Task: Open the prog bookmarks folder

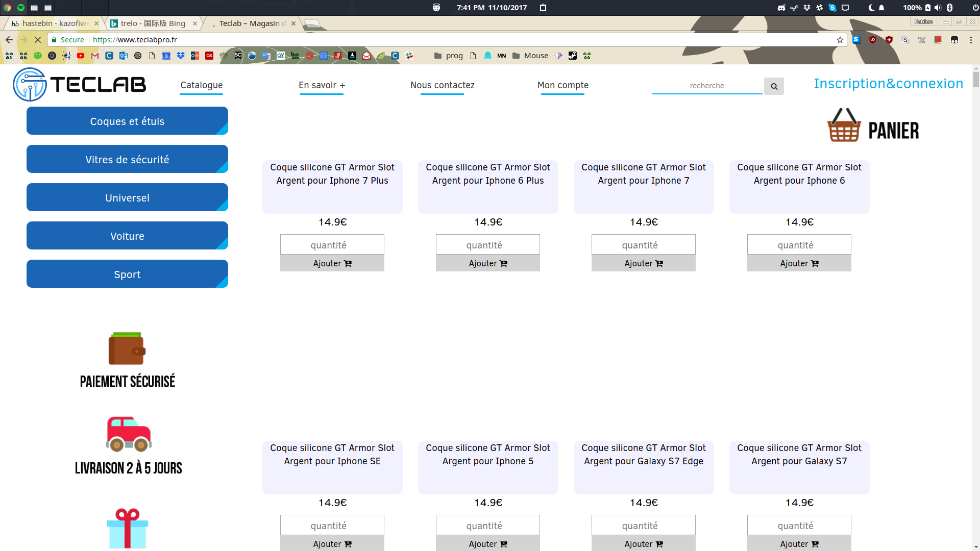Action: coord(448,56)
